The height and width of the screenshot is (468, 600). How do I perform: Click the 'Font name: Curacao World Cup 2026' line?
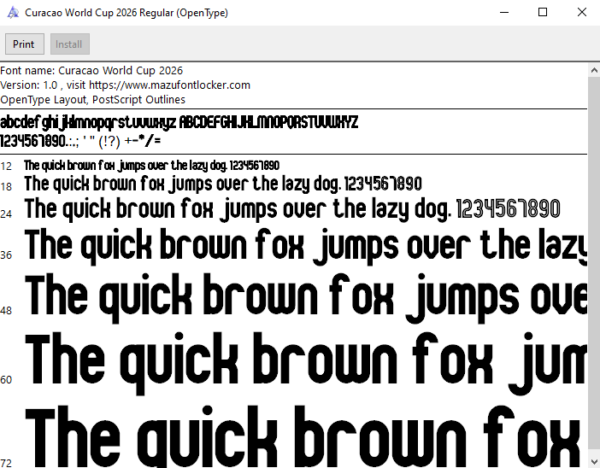click(x=91, y=70)
